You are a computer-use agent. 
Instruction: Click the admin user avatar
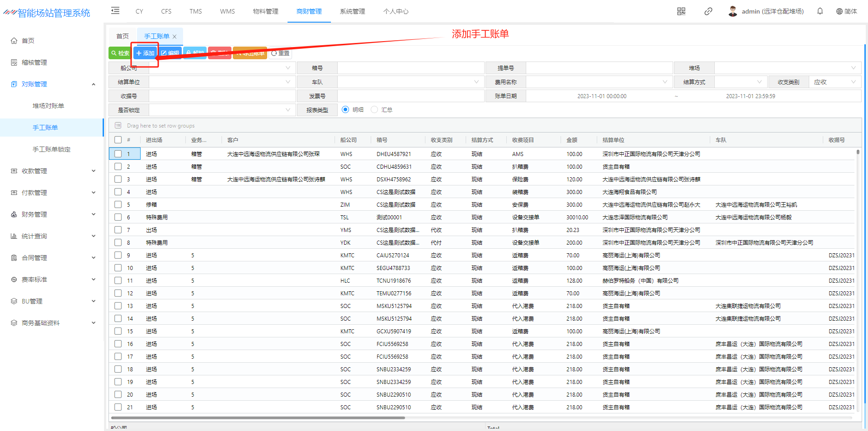(733, 11)
